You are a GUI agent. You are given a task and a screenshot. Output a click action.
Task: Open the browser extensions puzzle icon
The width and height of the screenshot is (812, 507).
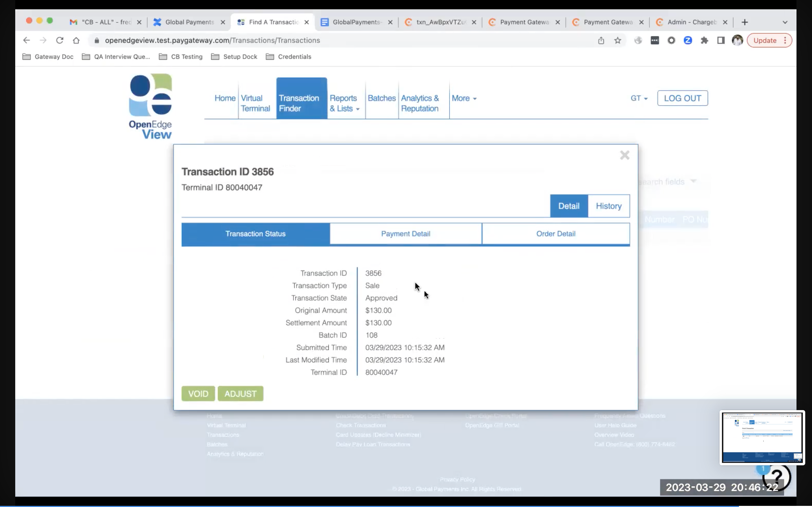(x=704, y=40)
